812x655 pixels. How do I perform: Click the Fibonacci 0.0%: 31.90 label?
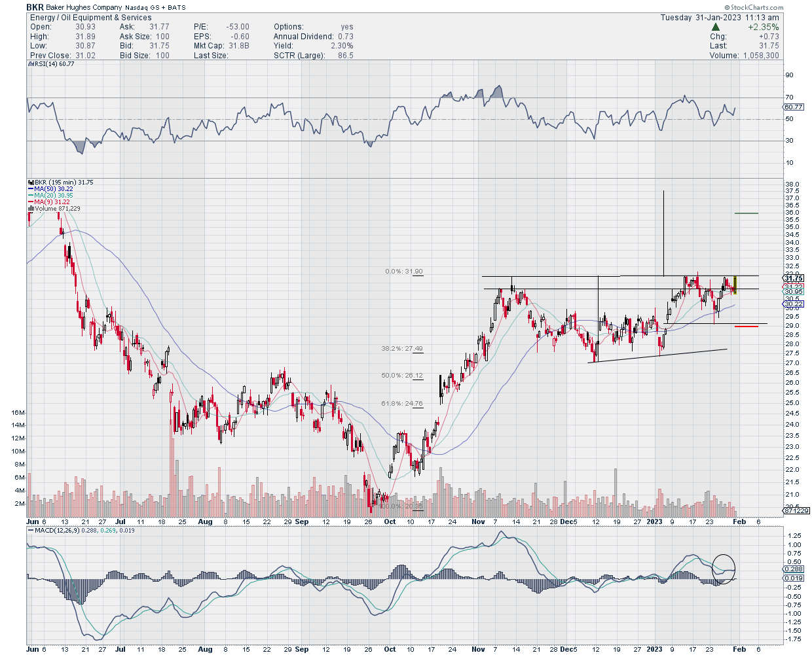(404, 272)
